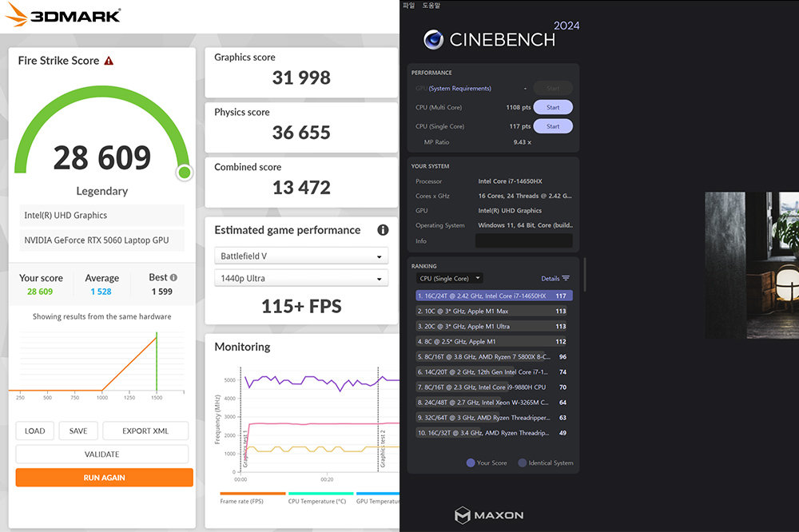The image size is (799, 532).
Task: Open the CPU (Single Core) ranking dropdown
Action: 449,278
